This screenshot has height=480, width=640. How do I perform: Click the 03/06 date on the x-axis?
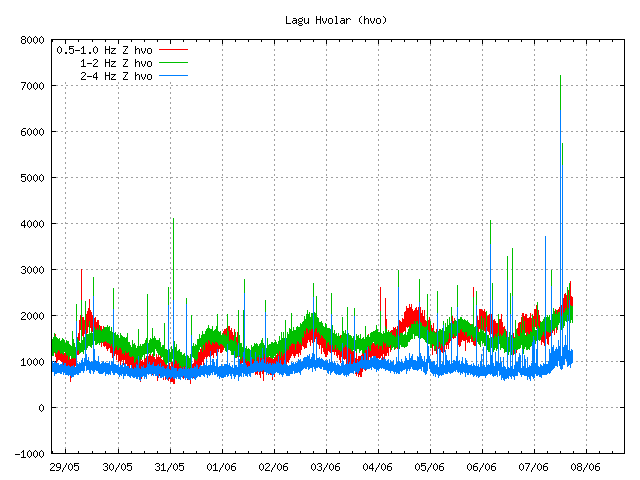326,467
